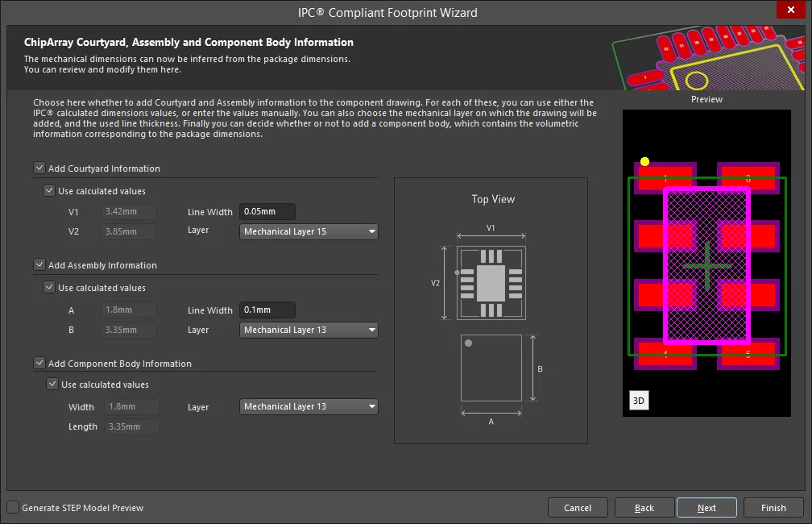
Task: Click the A 1.8mm field
Action: pyautogui.click(x=128, y=310)
